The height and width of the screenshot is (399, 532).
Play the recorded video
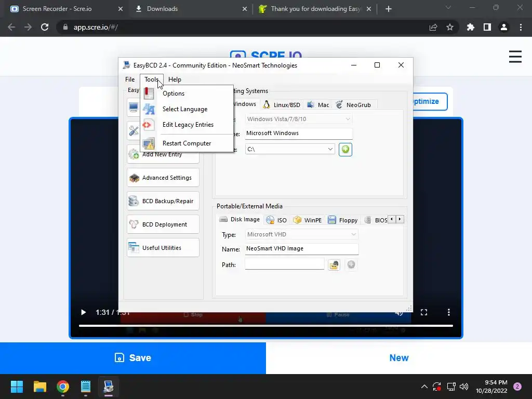pyautogui.click(x=83, y=312)
